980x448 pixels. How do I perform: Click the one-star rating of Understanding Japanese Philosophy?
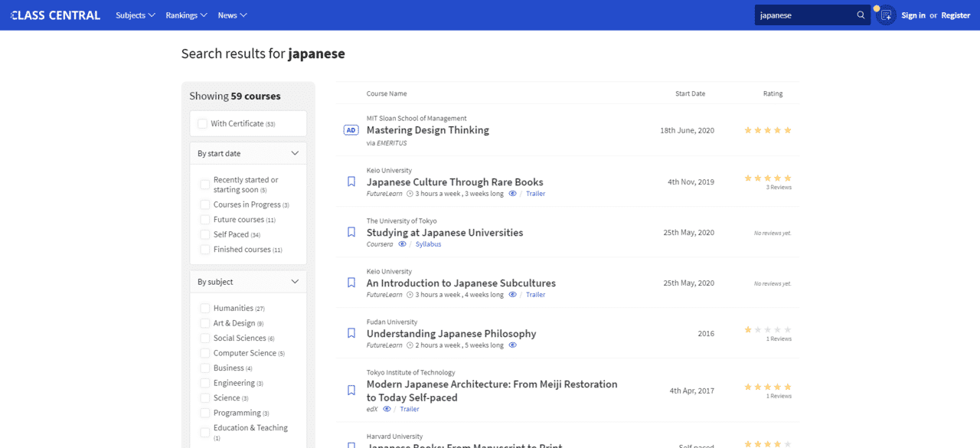coord(768,329)
